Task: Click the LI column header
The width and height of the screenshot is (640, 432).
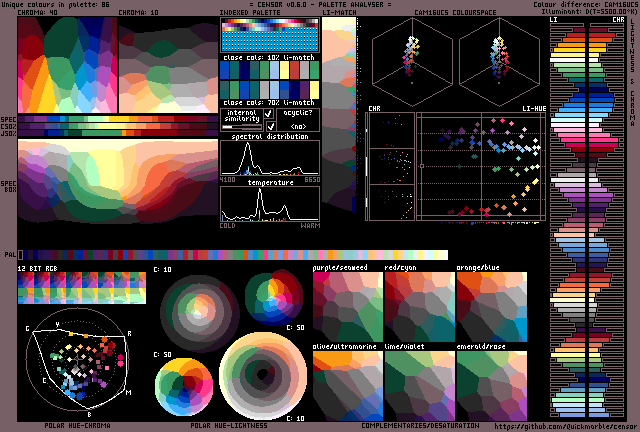Action: tap(553, 20)
